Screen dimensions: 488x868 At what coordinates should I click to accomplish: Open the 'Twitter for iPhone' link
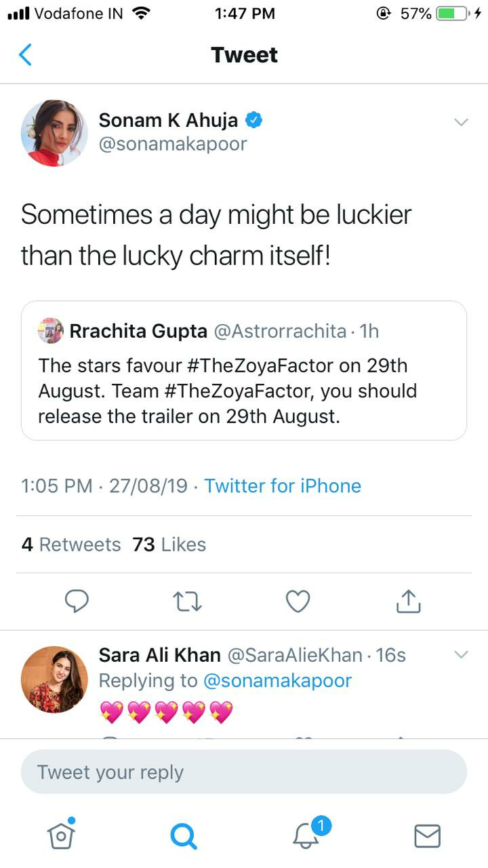click(x=283, y=486)
